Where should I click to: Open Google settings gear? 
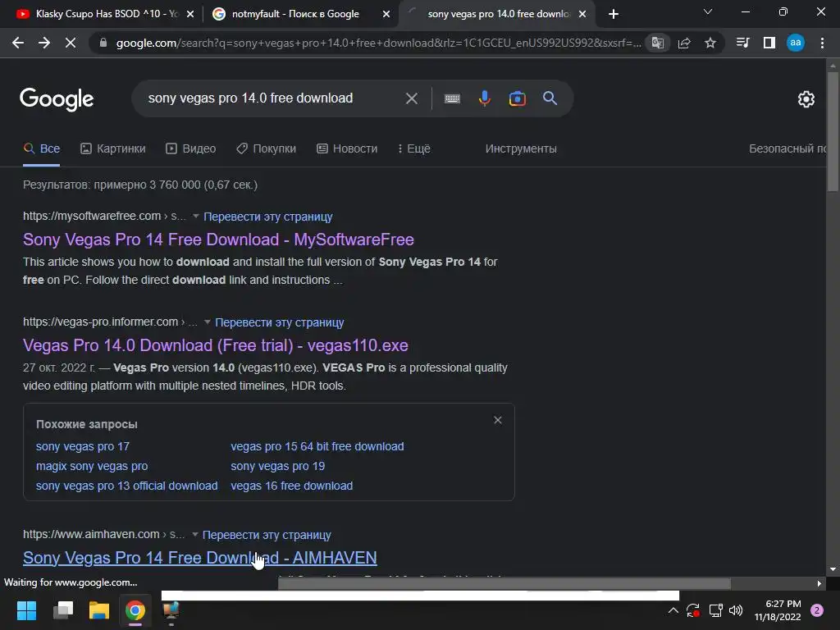coord(806,99)
